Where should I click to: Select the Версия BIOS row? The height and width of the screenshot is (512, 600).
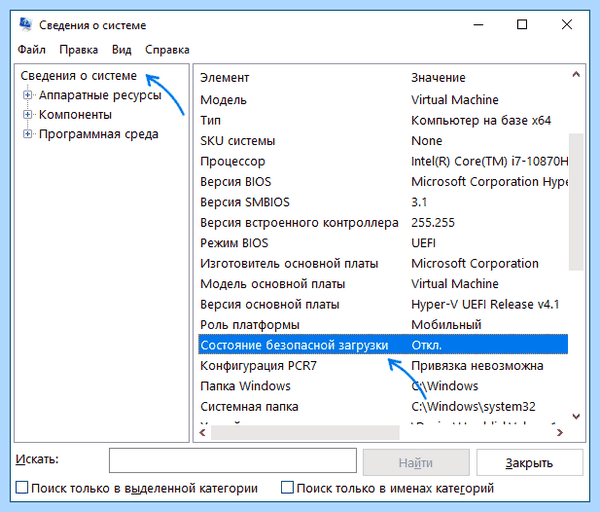pos(383,182)
